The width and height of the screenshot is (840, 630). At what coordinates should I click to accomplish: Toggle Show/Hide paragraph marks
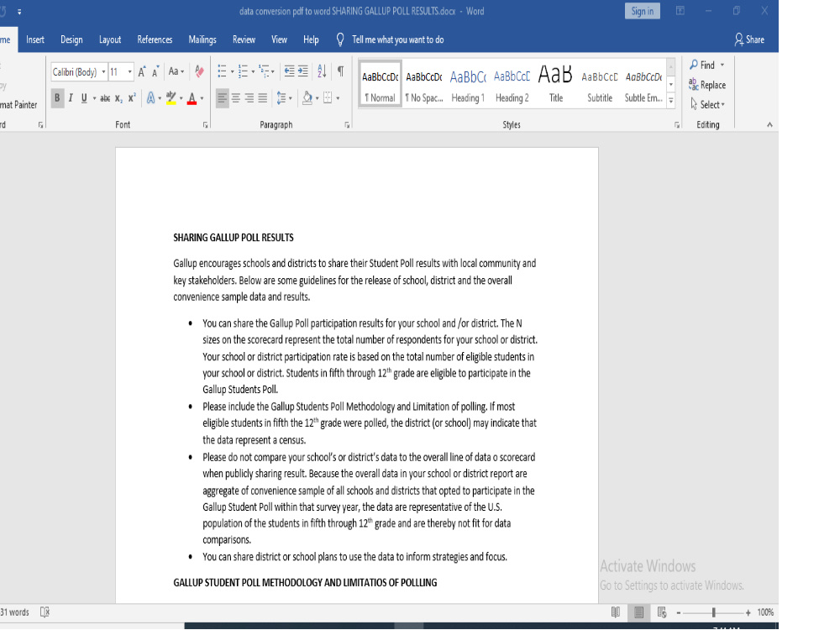coord(340,71)
